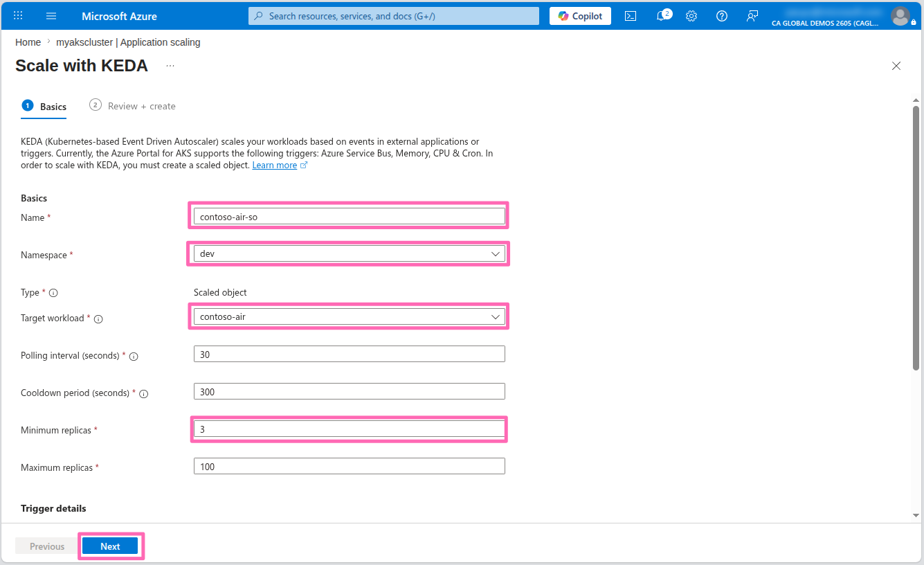Screen dimensions: 924x565
Task: Click the Name input field
Action: tap(350, 217)
